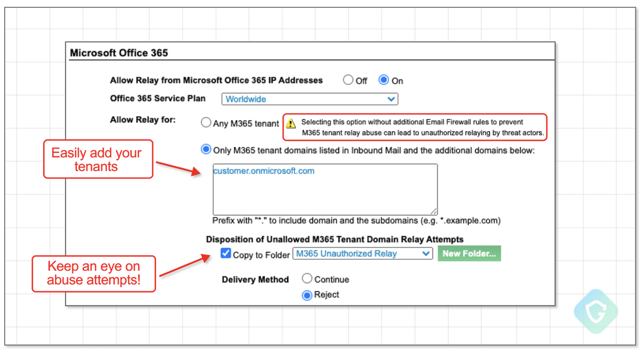Select Reject as the delivery method
This screenshot has width=644, height=353.
(x=307, y=295)
